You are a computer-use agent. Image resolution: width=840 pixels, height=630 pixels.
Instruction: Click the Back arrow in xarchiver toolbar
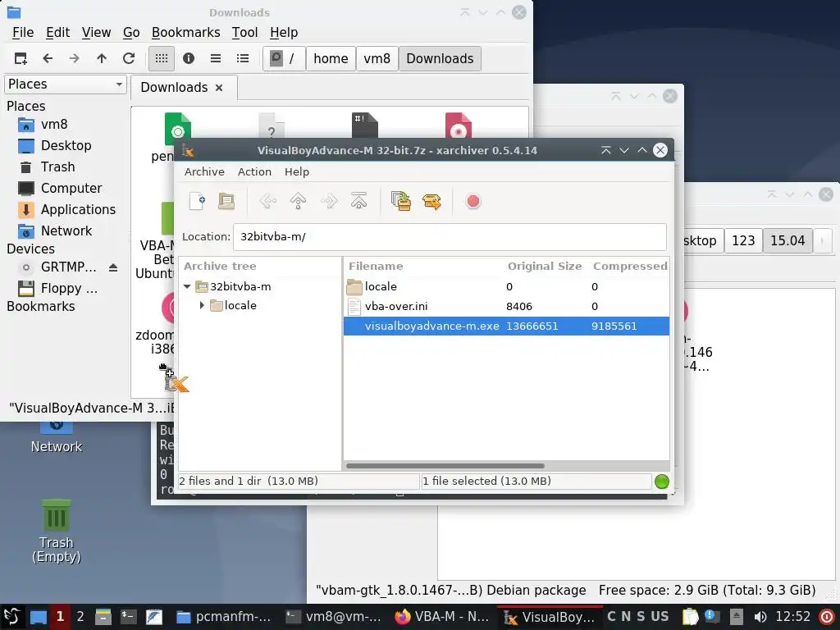[268, 202]
